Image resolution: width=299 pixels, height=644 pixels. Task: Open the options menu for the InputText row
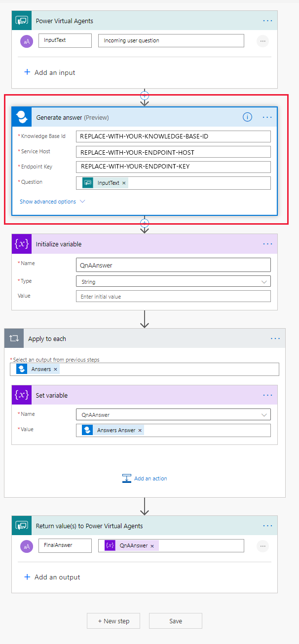point(262,41)
